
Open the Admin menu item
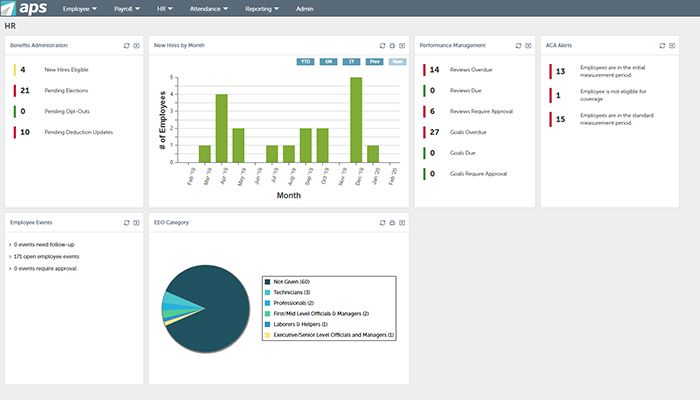click(x=305, y=8)
